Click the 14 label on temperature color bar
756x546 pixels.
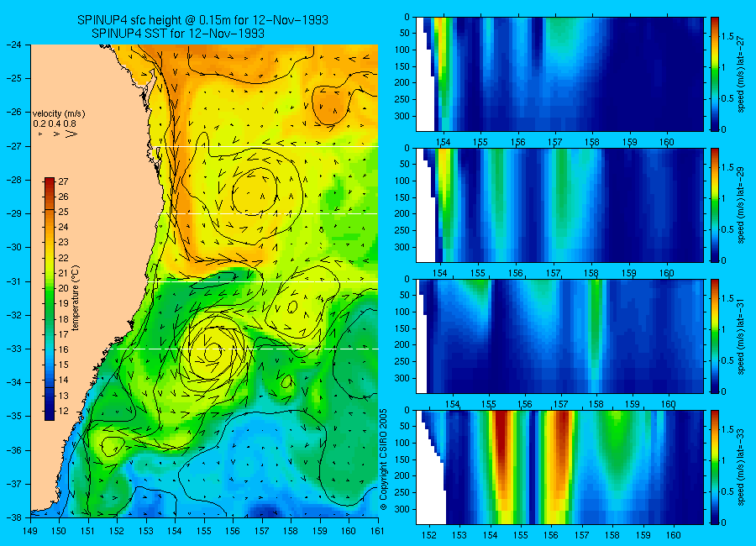63,380
